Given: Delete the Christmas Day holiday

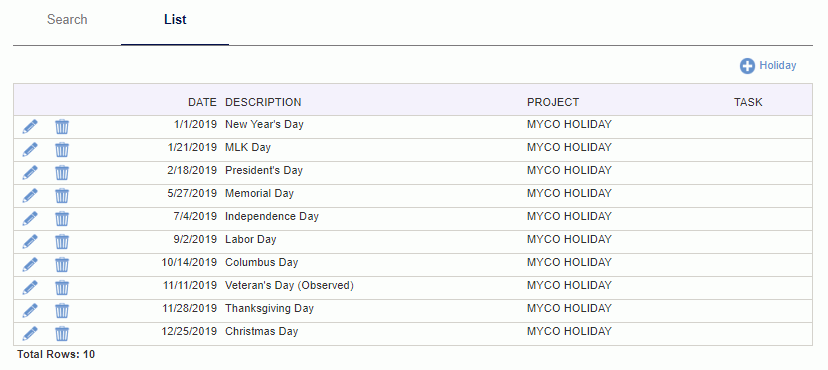Looking at the screenshot, I should pos(62,334).
